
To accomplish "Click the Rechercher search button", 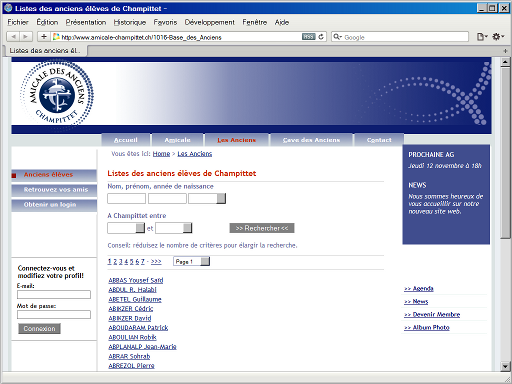I will 262,228.
